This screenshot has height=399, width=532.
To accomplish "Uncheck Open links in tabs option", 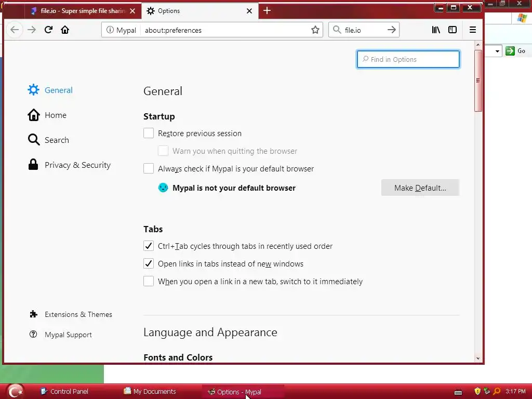I will pos(148,263).
